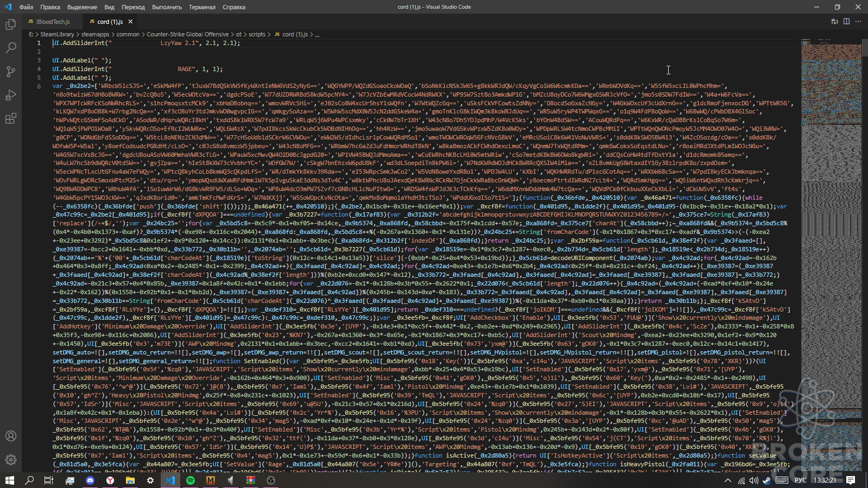Open Steam icon in system tray
Screen dimensions: 868x488
766,480
